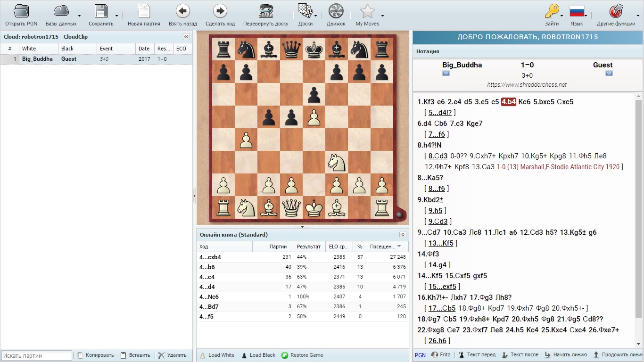644x362 pixels.
Task: Start a new game with Новая партия
Action: tap(144, 11)
